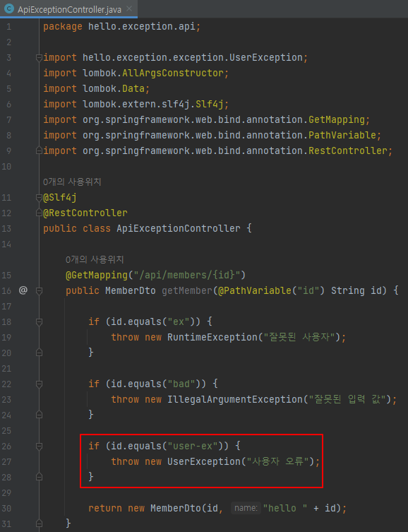Click line number 27 in the gutter
Viewport: 408px width, 532px height.
6,462
